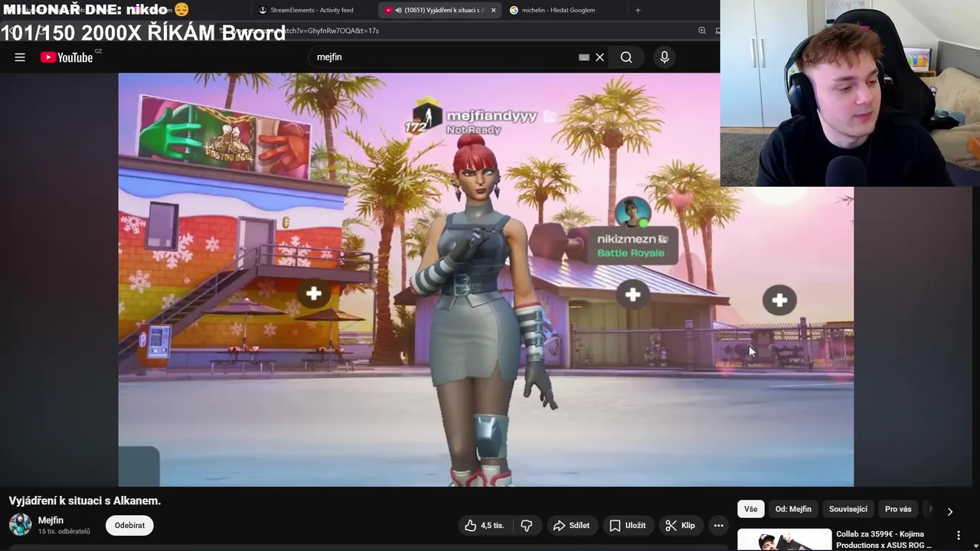The height and width of the screenshot is (551, 980).
Task: Show more filter chips with right arrow
Action: 950,511
